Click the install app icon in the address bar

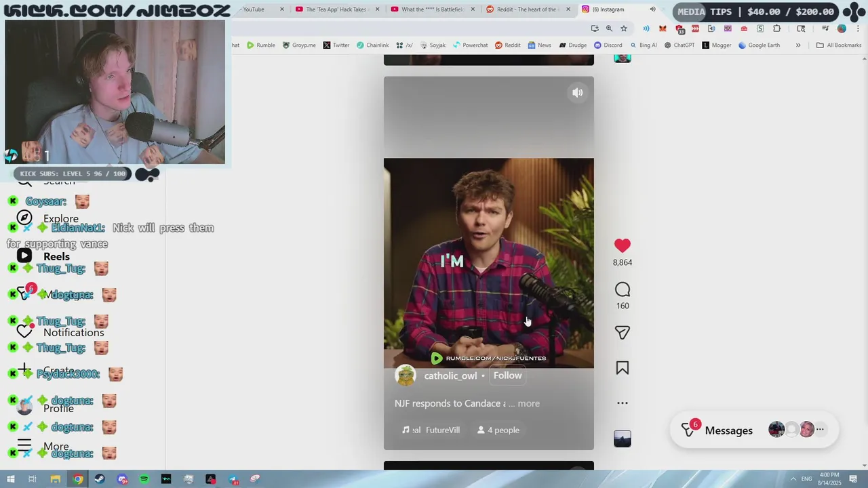click(x=595, y=28)
